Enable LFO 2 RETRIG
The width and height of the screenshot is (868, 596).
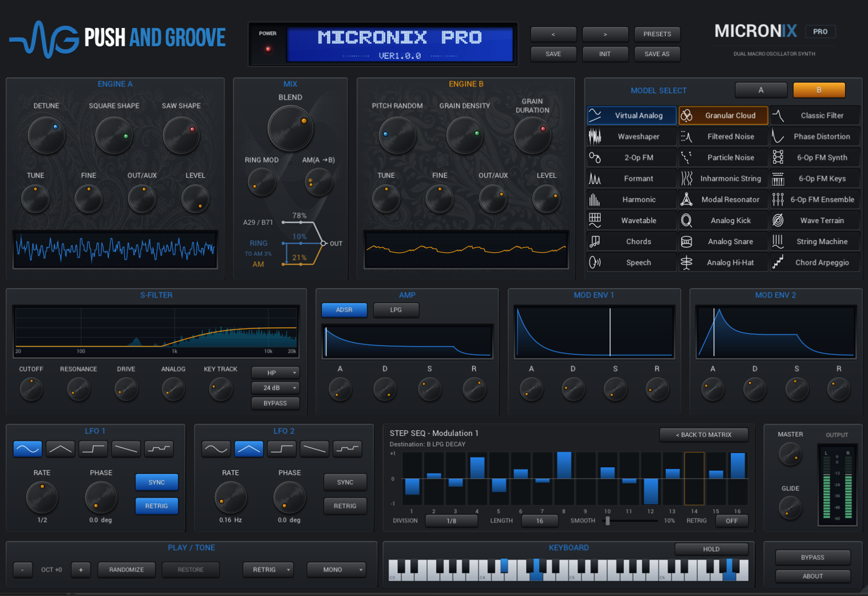click(x=345, y=506)
